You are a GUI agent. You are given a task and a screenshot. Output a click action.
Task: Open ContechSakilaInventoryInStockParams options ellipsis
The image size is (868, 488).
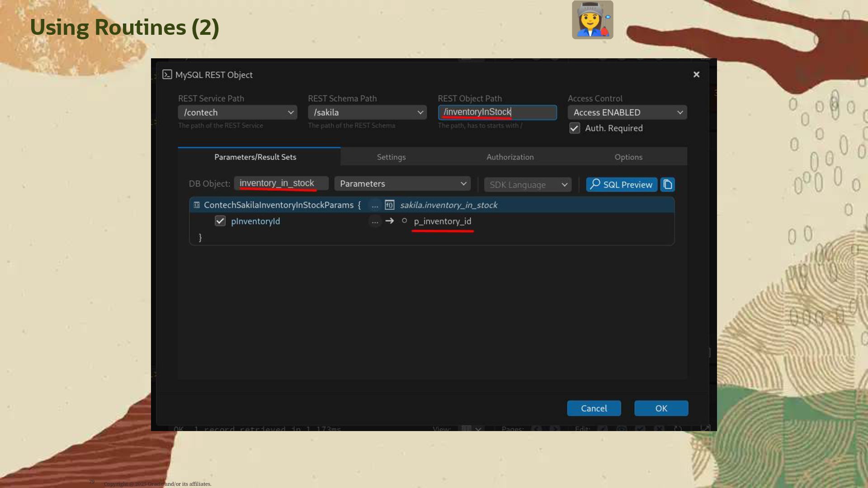[375, 205]
